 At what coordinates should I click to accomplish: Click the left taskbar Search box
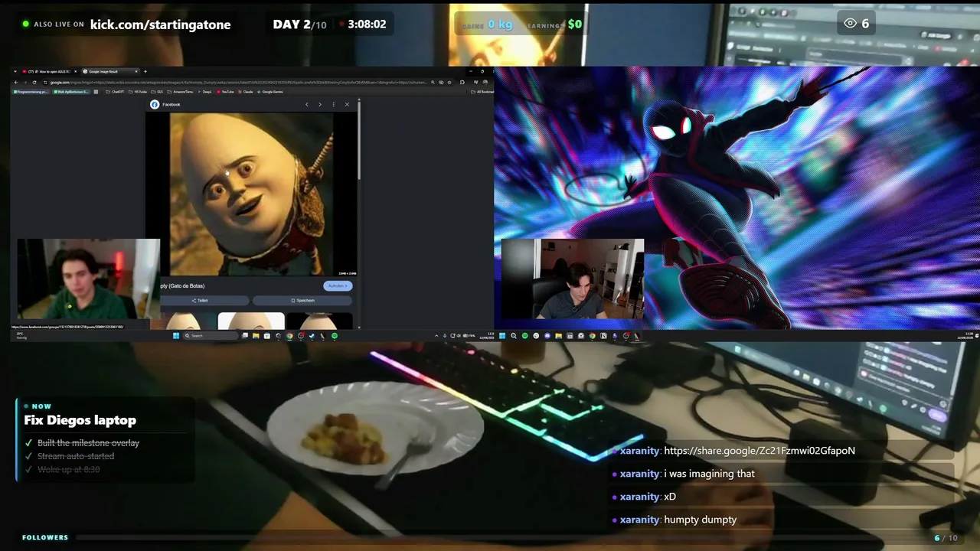[210, 335]
